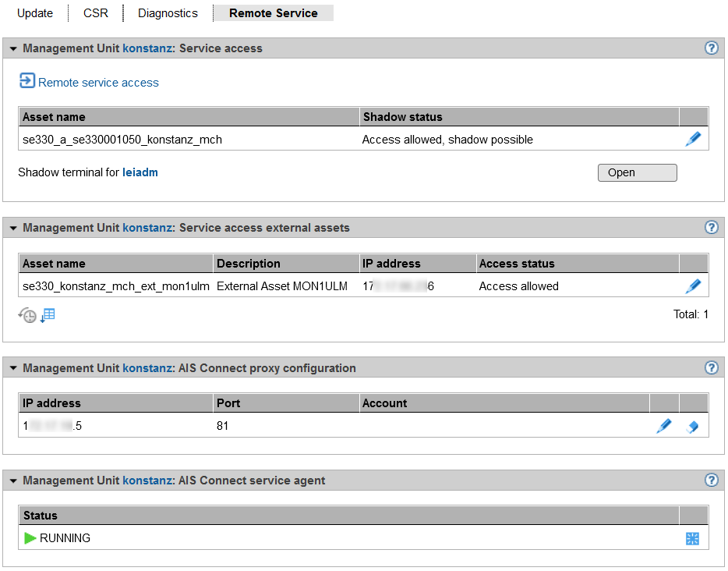Click the history clock icon below external assets
Viewport: 728px width, 571px height.
28,316
